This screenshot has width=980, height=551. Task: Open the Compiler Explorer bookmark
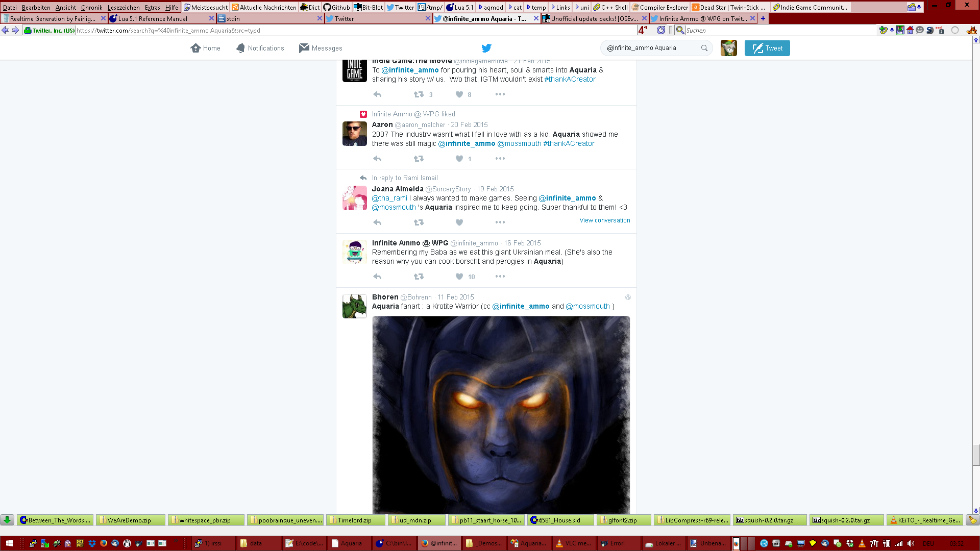pos(660,7)
